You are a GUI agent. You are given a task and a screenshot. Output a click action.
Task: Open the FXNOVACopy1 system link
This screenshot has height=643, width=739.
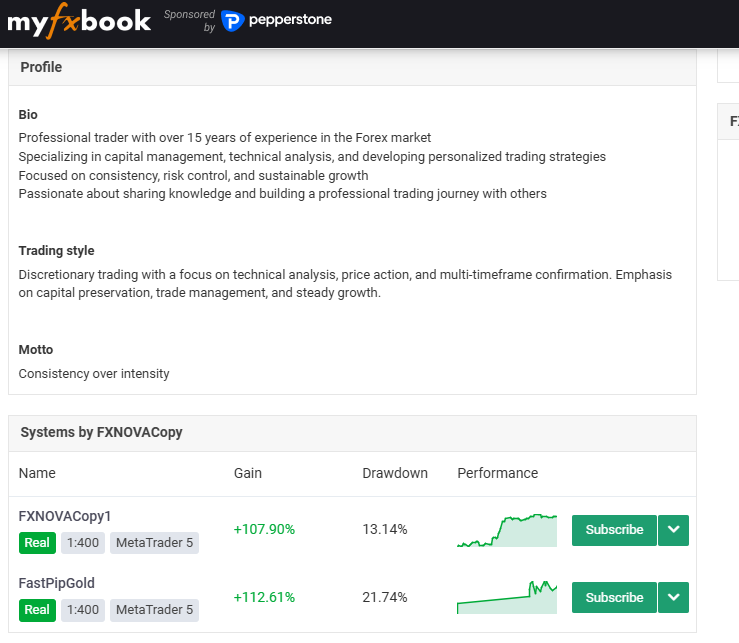65,516
